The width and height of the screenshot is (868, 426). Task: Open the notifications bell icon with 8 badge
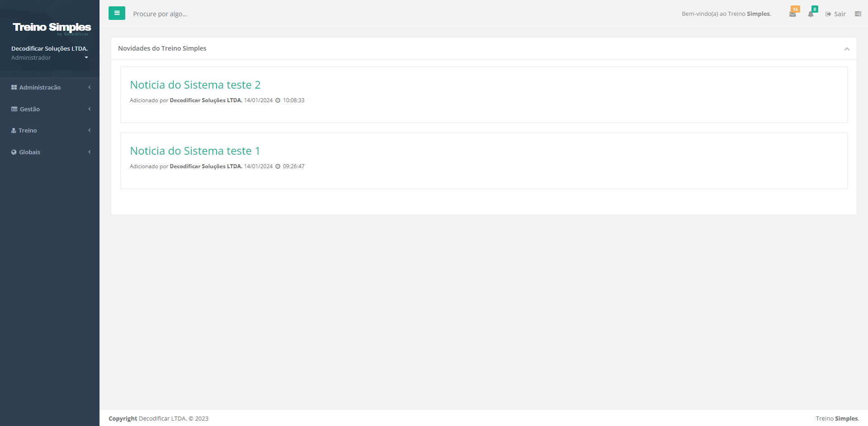pyautogui.click(x=811, y=14)
